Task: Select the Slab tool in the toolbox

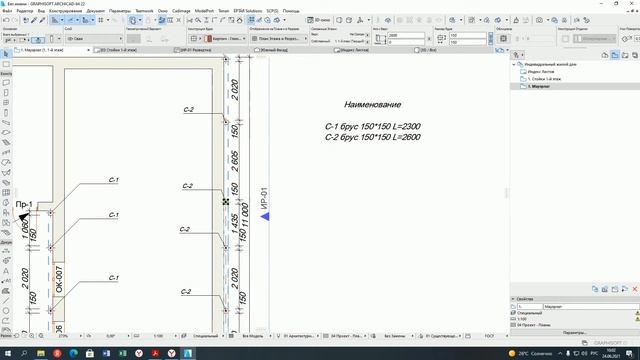Action: pyautogui.click(x=6, y=133)
